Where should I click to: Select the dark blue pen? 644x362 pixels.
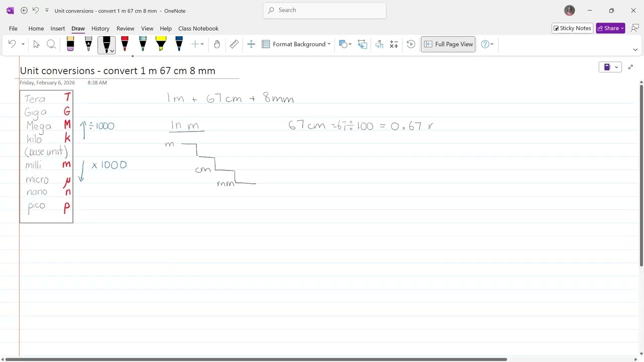click(179, 44)
